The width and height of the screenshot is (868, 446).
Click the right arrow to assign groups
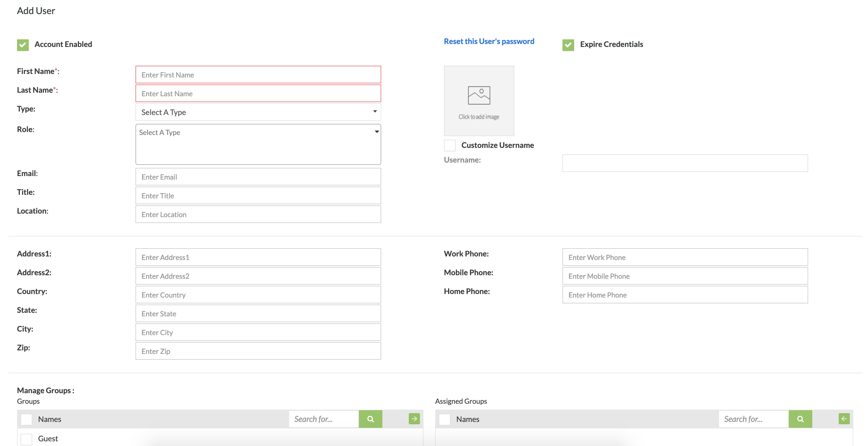coord(414,419)
